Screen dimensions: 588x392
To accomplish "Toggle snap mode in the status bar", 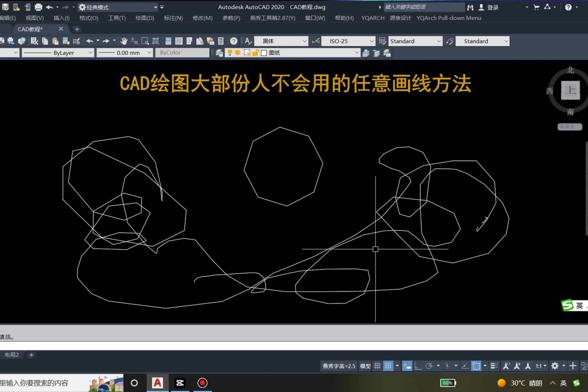I will tap(388, 366).
